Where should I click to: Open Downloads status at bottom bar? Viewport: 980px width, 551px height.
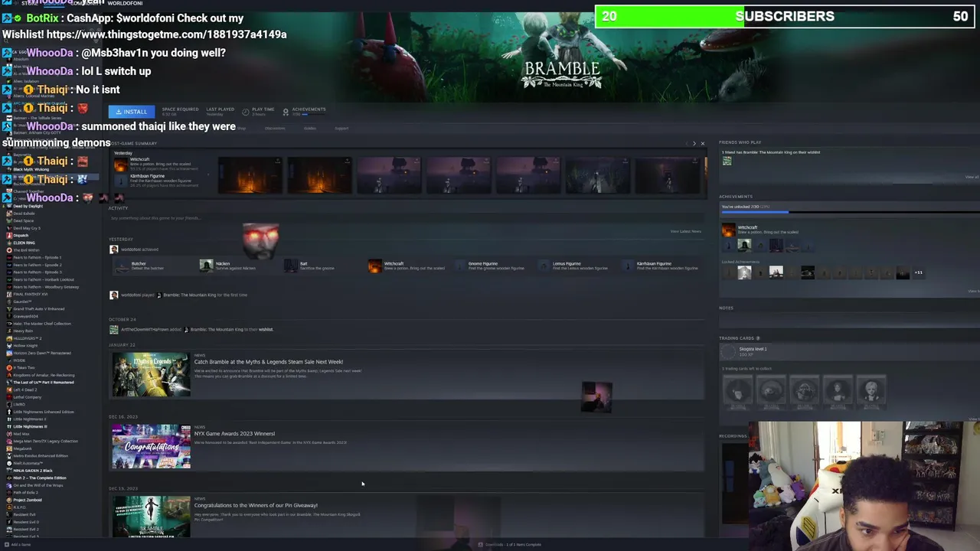coord(510,545)
